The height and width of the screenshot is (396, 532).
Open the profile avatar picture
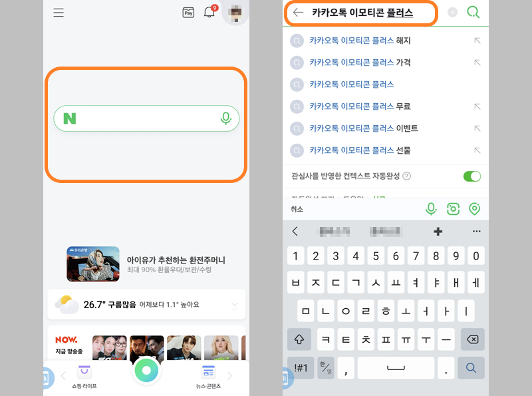coord(236,13)
